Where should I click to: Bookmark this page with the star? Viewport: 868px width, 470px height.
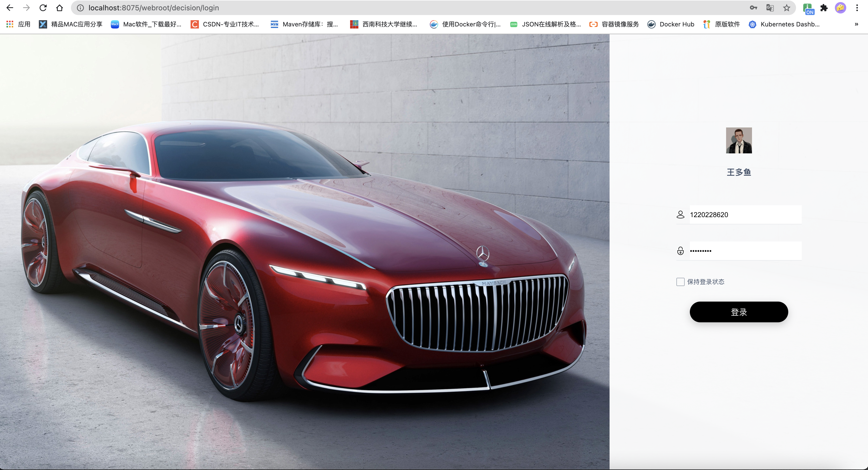(x=786, y=8)
